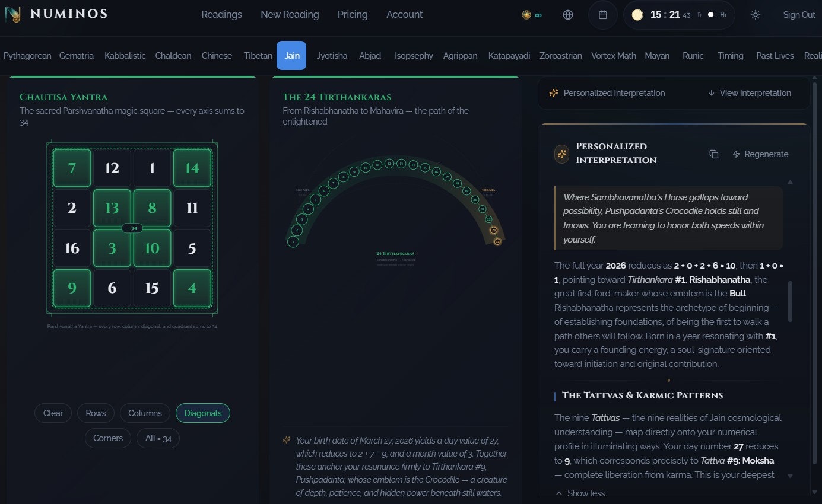Screen dimensions: 822x504
Task: Highlight yantra Corners
Action: (x=108, y=438)
